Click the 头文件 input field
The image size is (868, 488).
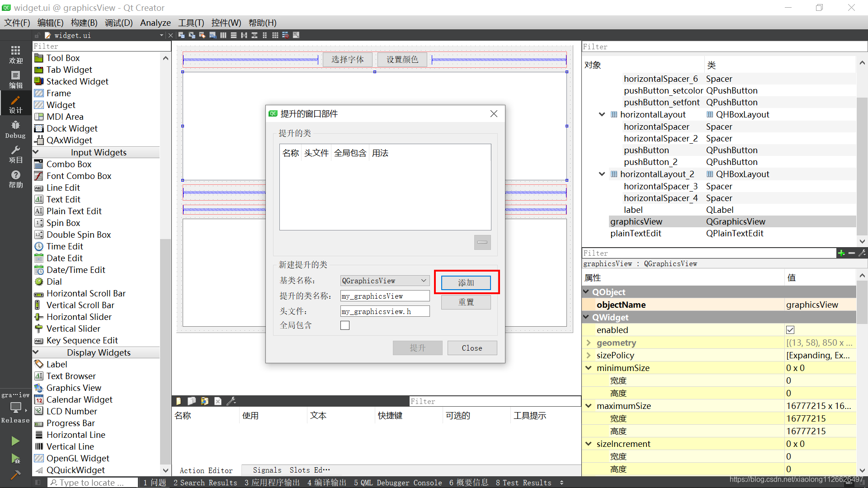pyautogui.click(x=385, y=311)
